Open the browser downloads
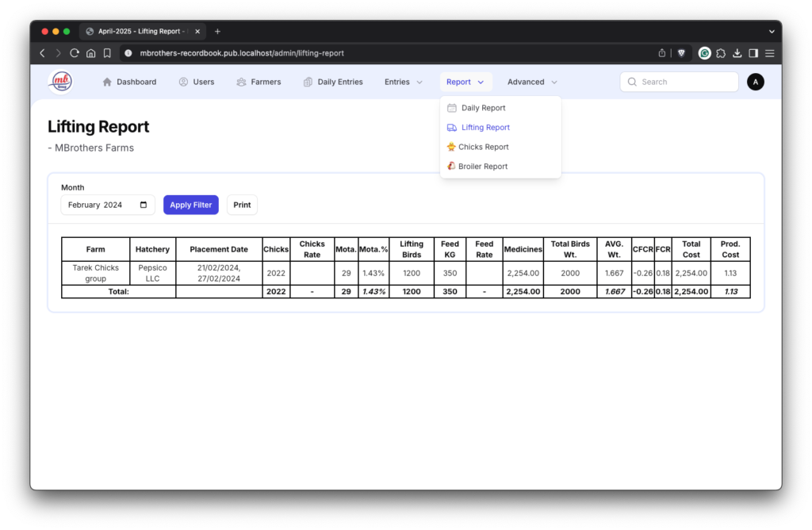 [x=737, y=53]
